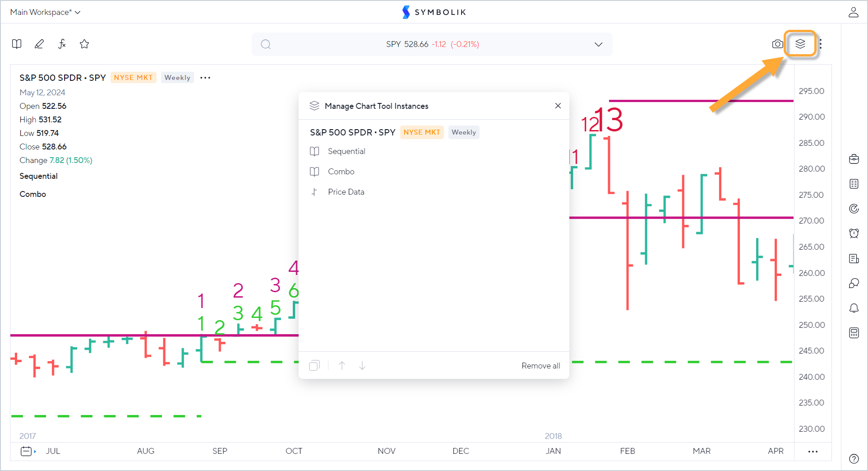The height and width of the screenshot is (471, 868).
Task: Open the watchlist table sidebar icon
Action: point(854,184)
